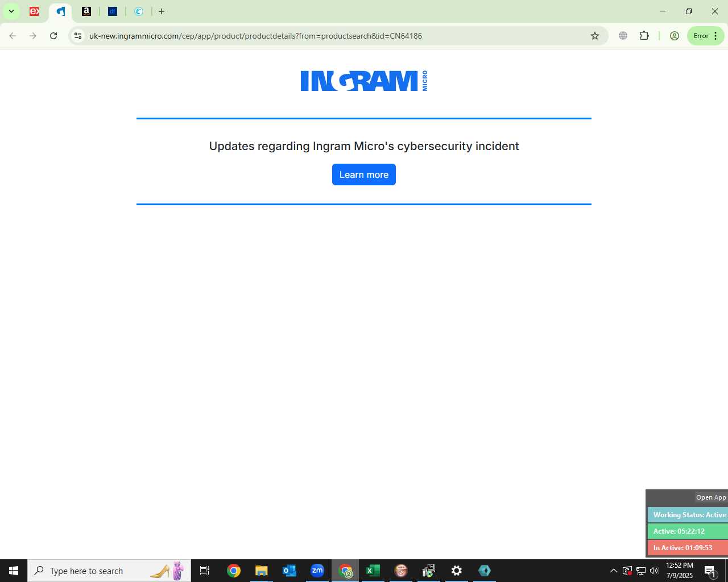This screenshot has width=728, height=582.
Task: Open File Explorer from taskbar
Action: pyautogui.click(x=261, y=571)
